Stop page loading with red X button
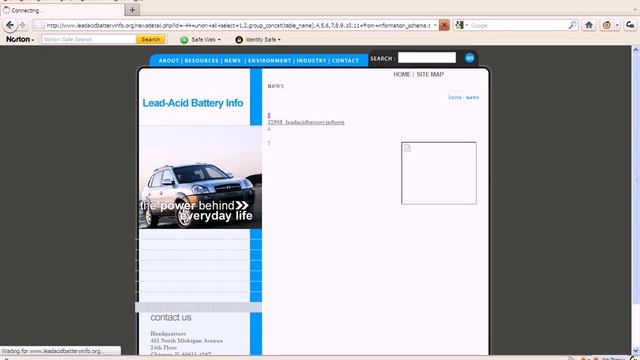This screenshot has width=640, height=360. (x=444, y=25)
